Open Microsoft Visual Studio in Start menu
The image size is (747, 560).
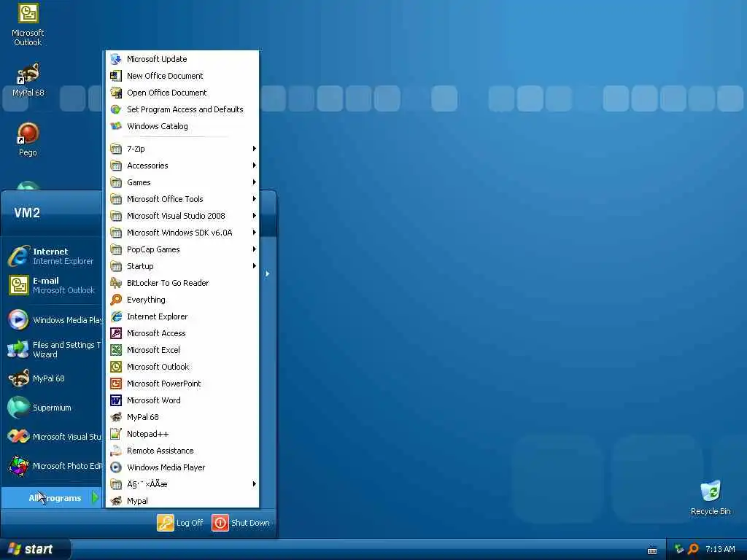pyautogui.click(x=53, y=437)
